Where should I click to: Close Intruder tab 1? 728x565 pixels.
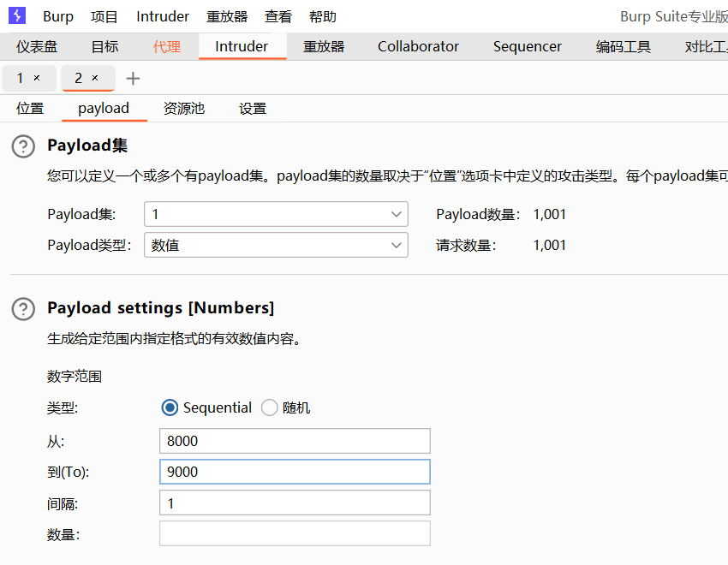(x=37, y=78)
